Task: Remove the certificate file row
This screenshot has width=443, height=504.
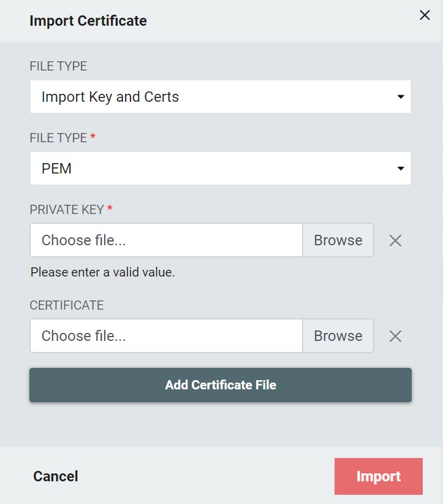Action: click(x=395, y=336)
